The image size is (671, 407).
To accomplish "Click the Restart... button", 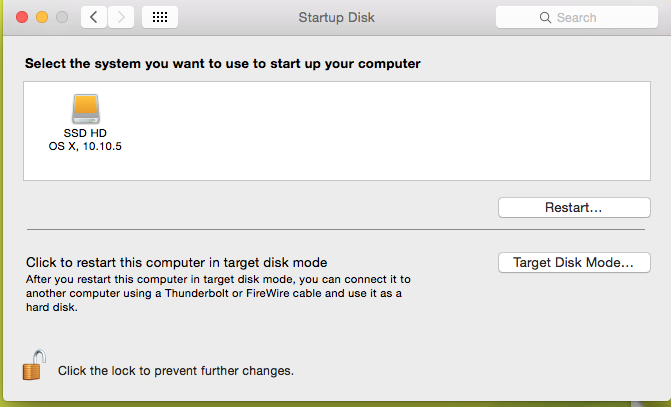I will pos(574,208).
